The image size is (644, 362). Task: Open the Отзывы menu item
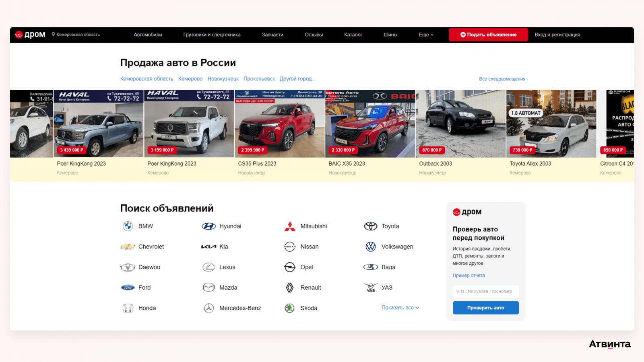[x=314, y=35]
